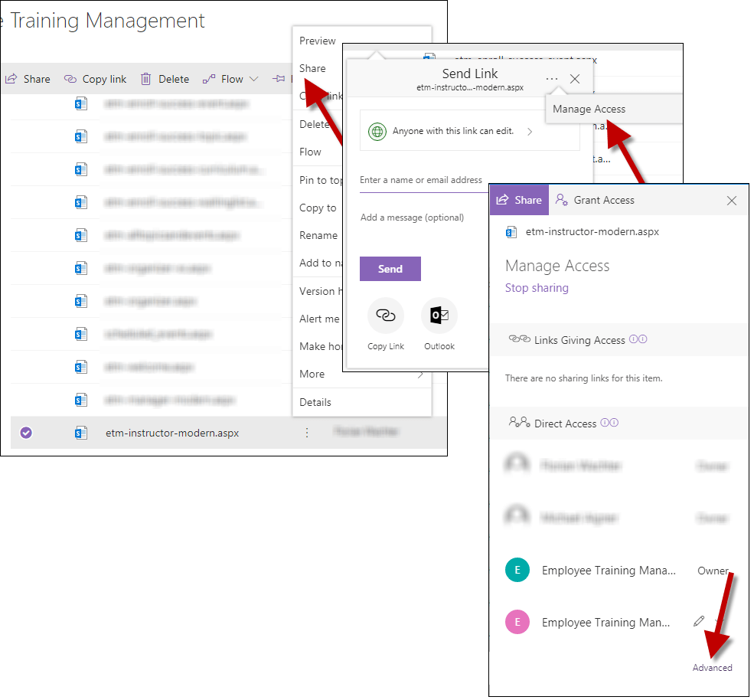Choose Flow in the context menu
The height and width of the screenshot is (700, 754).
pos(310,152)
